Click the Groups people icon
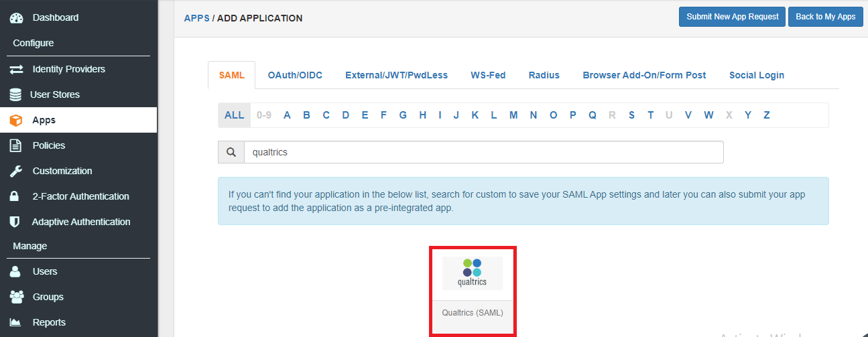868x337 pixels. tap(17, 297)
